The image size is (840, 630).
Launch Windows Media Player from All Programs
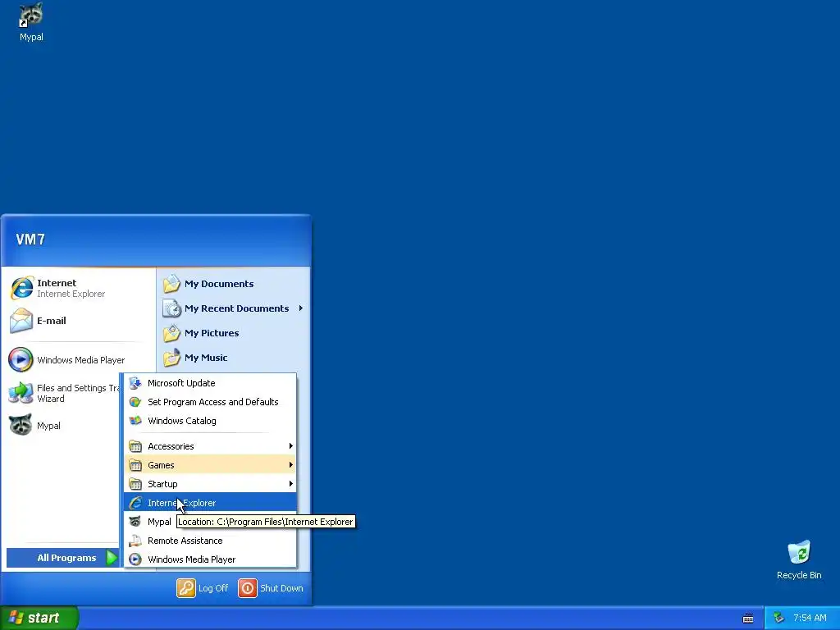click(210, 559)
